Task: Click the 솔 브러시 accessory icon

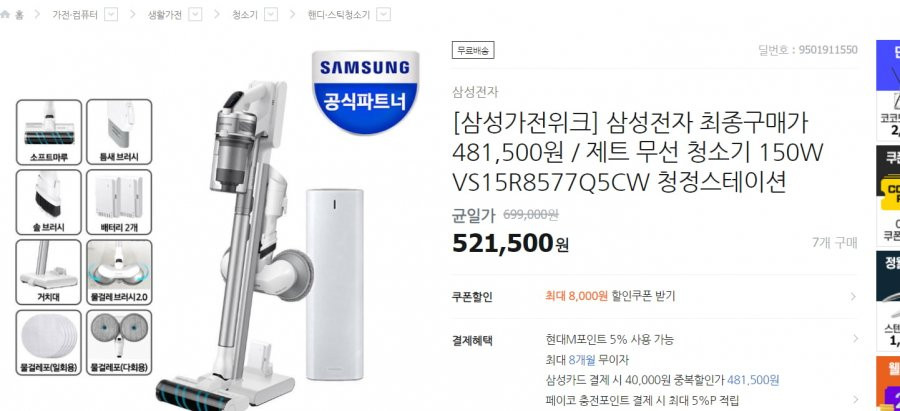Action: [x=49, y=202]
